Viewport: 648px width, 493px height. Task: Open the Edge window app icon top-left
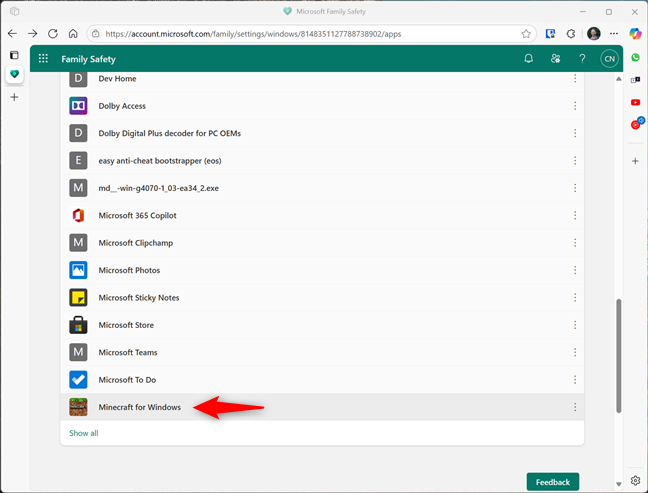[x=14, y=11]
